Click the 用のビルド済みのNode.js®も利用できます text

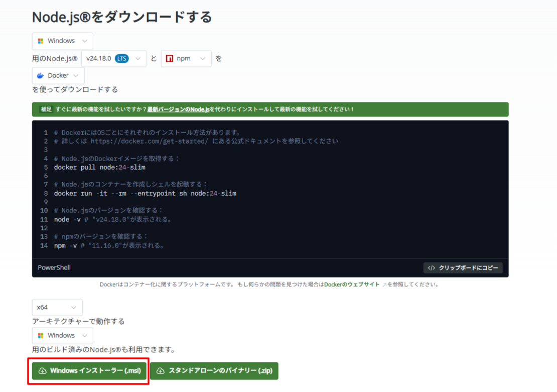104,350
